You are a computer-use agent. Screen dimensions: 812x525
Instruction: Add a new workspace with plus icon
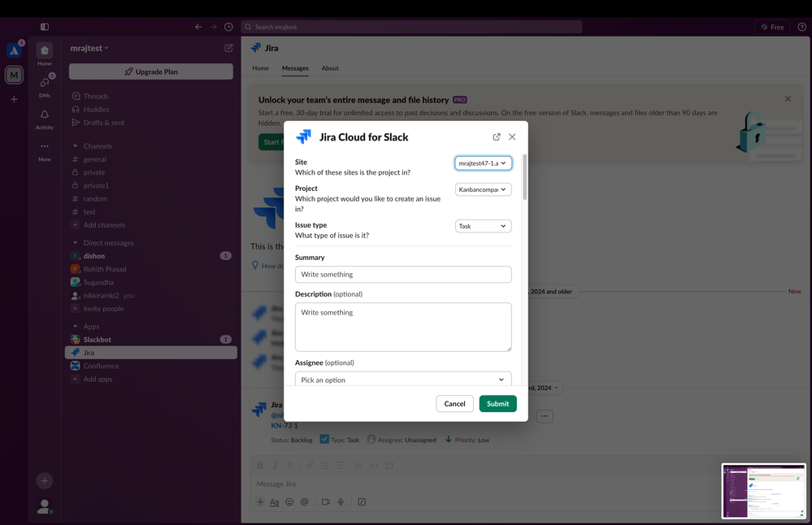click(x=14, y=99)
